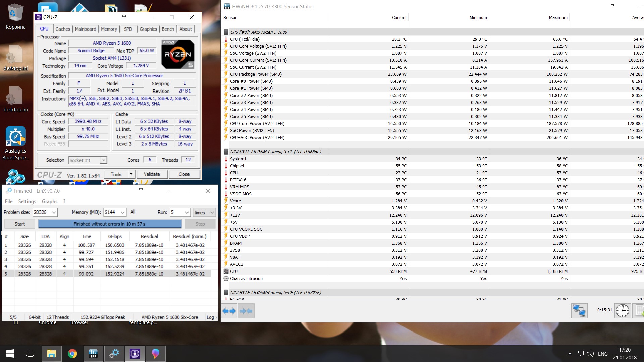
Task: Click the HWiNFO reset clock icon
Action: pyautogui.click(x=623, y=311)
